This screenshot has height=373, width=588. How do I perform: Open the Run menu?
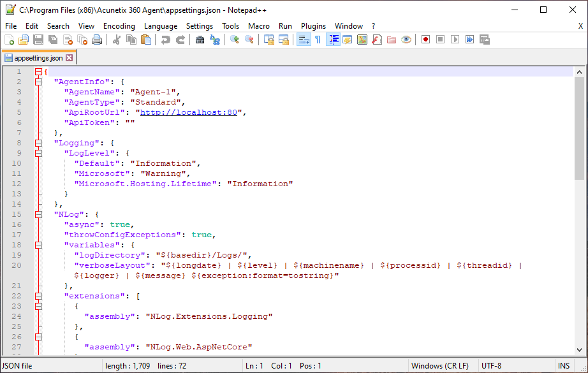(x=285, y=26)
